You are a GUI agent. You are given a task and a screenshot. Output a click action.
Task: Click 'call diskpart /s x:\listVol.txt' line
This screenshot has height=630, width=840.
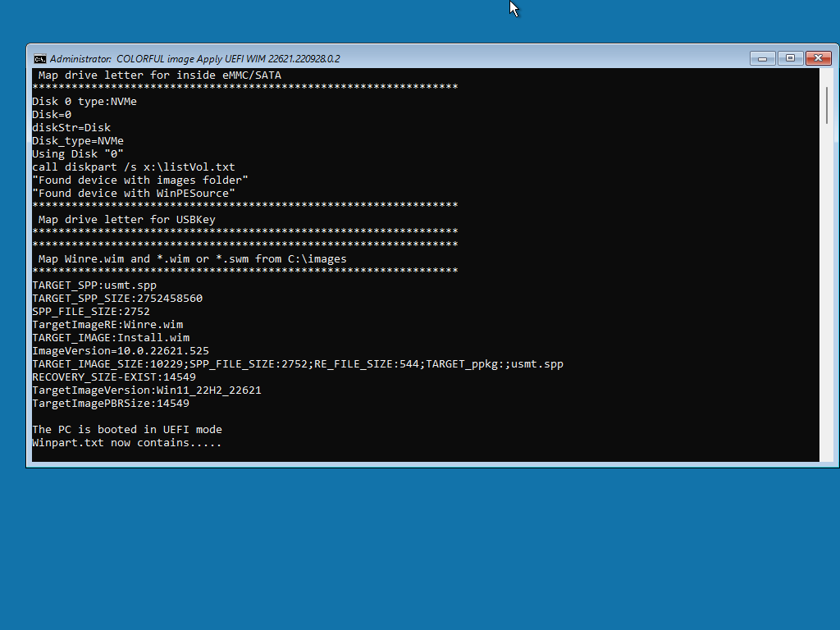(134, 167)
